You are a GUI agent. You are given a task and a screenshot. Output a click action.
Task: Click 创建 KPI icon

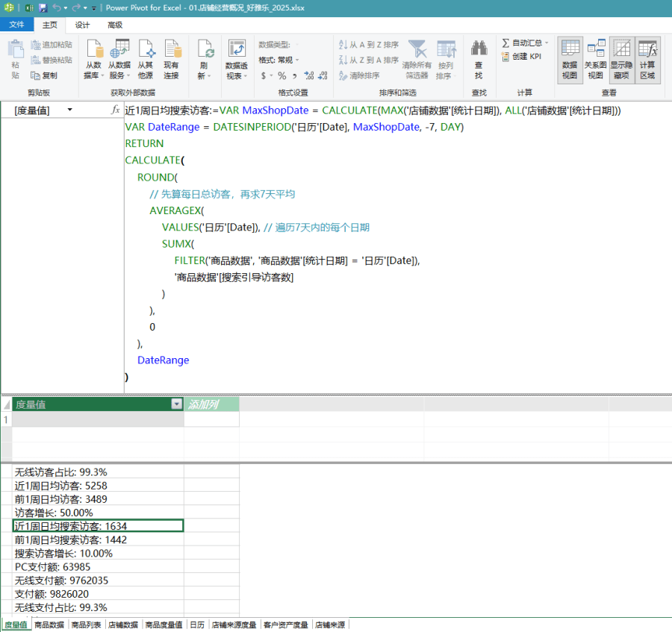[505, 57]
